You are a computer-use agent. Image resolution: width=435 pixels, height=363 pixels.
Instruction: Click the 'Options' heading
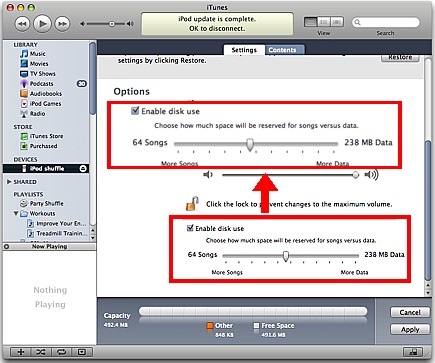pyautogui.click(x=132, y=91)
